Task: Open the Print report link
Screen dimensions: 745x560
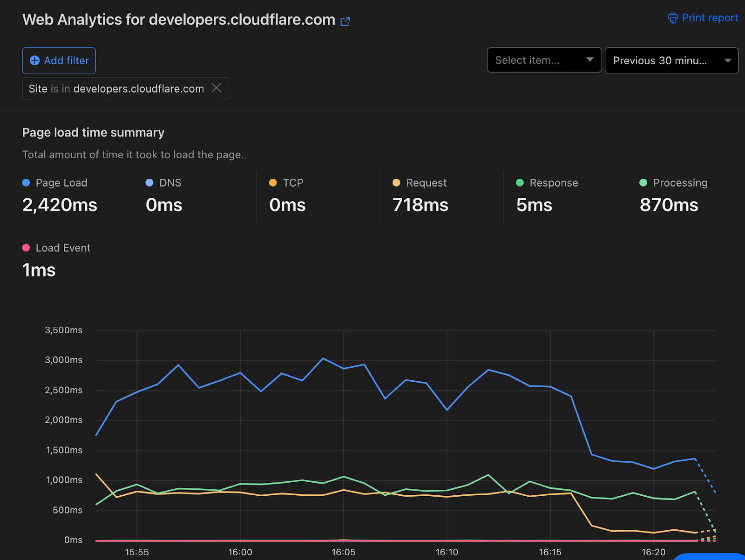Action: (x=703, y=18)
